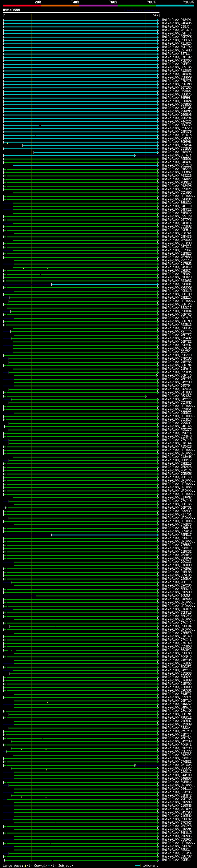Click hit name UniRef100_P60174
The image size is (197, 868).
click(177, 470)
